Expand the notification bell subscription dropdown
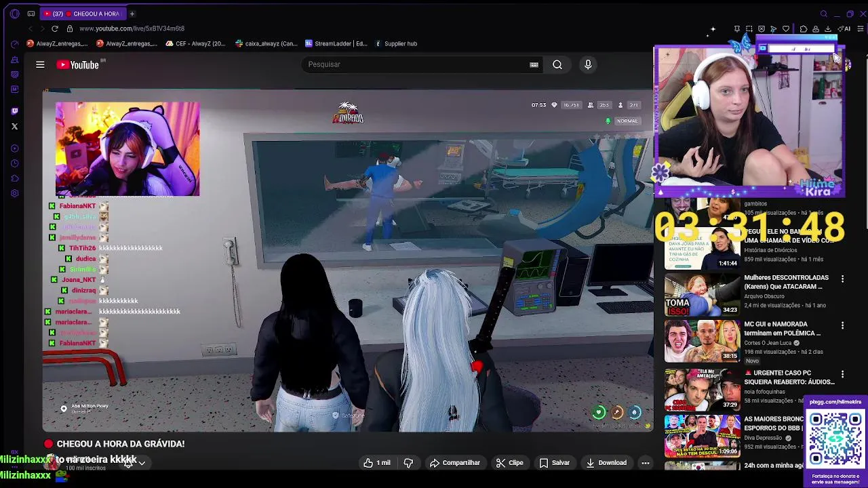868x488 pixels. (x=134, y=464)
